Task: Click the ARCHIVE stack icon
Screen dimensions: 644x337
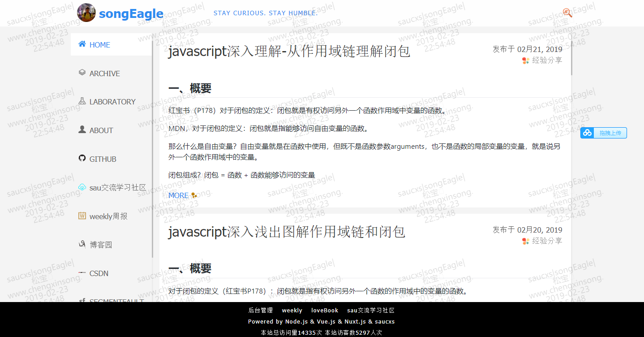Action: coord(82,73)
